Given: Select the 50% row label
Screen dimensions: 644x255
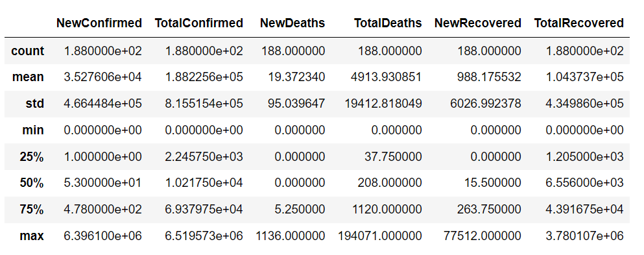Looking at the screenshot, I should (32, 183).
